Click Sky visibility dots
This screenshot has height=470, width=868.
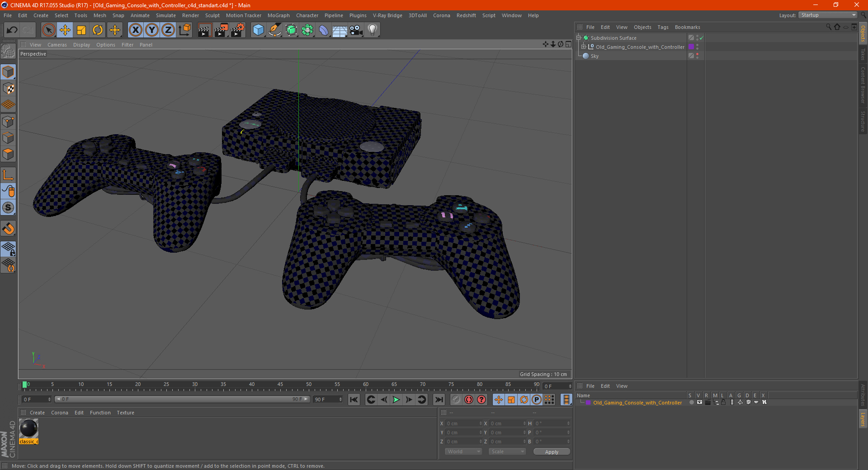[x=698, y=56]
